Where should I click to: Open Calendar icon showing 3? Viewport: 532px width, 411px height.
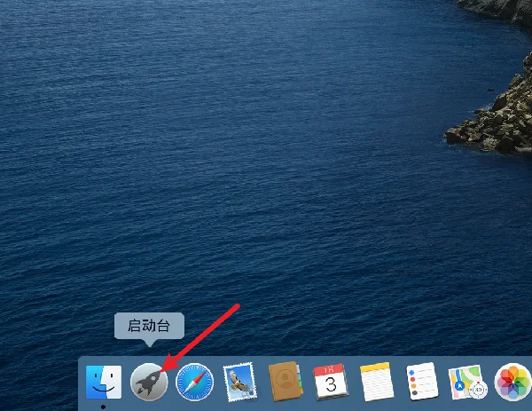coord(331,382)
